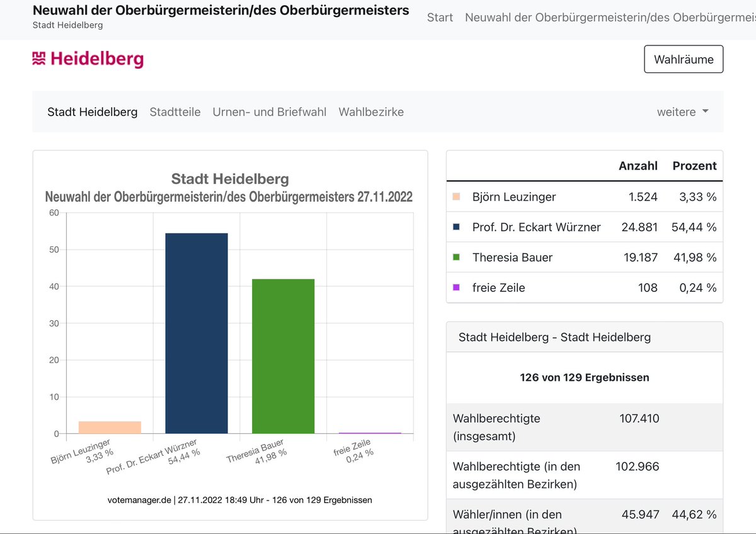This screenshot has width=756, height=534.
Task: Open the Start breadcrumb link
Action: click(x=440, y=18)
